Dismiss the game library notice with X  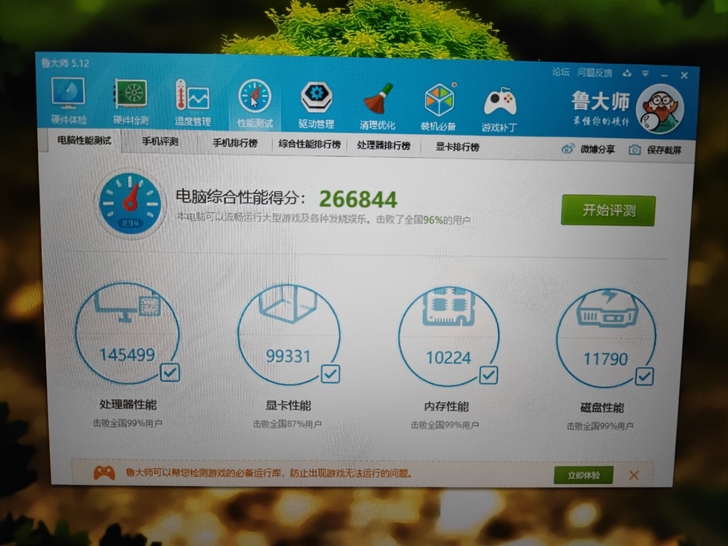pos(634,475)
